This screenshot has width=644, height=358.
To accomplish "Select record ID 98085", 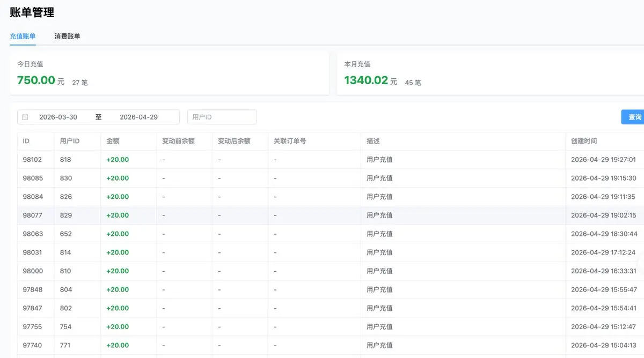I will pyautogui.click(x=33, y=178).
